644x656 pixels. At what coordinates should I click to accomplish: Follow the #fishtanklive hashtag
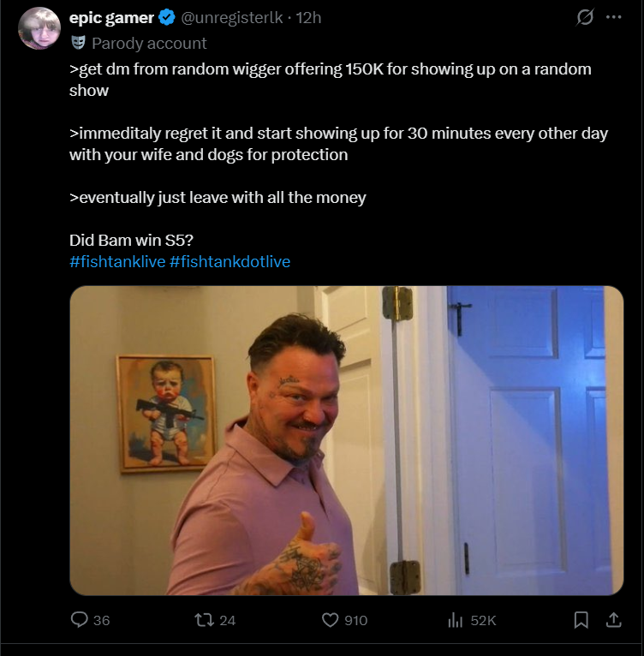(x=117, y=261)
